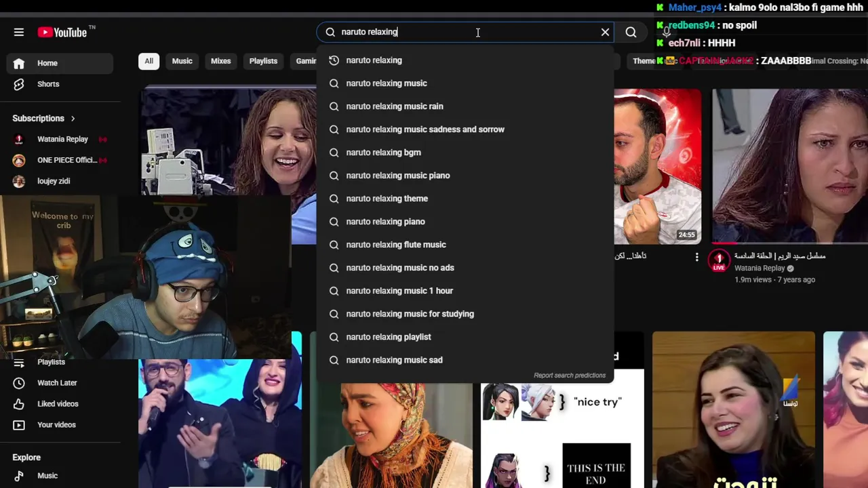Choose 'naruto relaxing music 1 hour' suggestion
Image resolution: width=868 pixels, height=488 pixels.
(465, 291)
